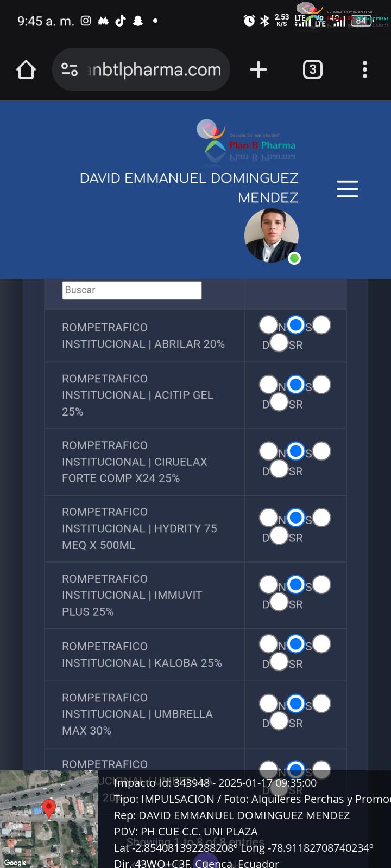Image resolution: width=391 pixels, height=868 pixels.
Task: Open a new tab with plus icon
Action: tap(258, 69)
